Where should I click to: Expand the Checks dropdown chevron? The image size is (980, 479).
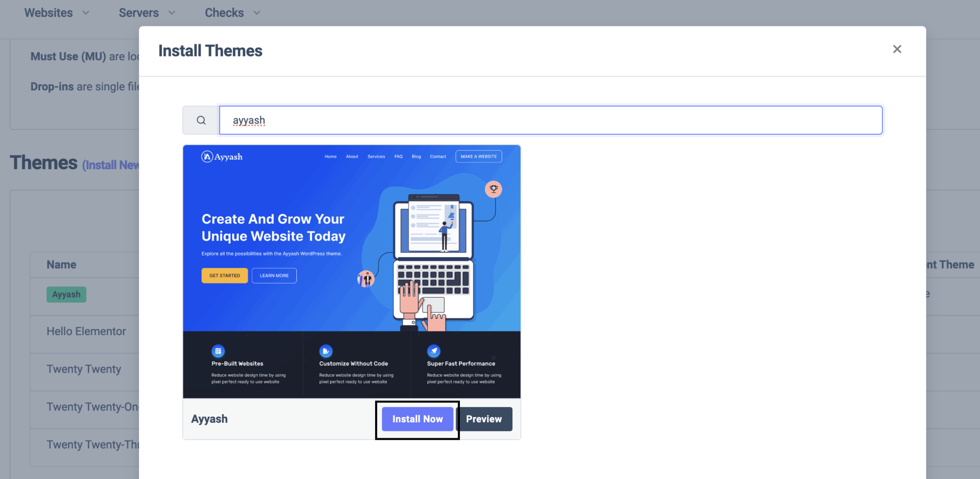click(x=257, y=13)
